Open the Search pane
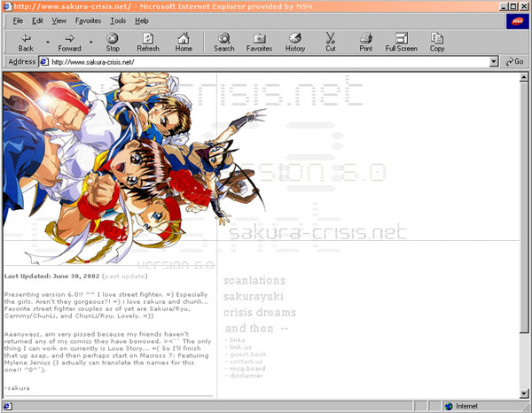This screenshot has height=413, width=532. click(x=224, y=43)
